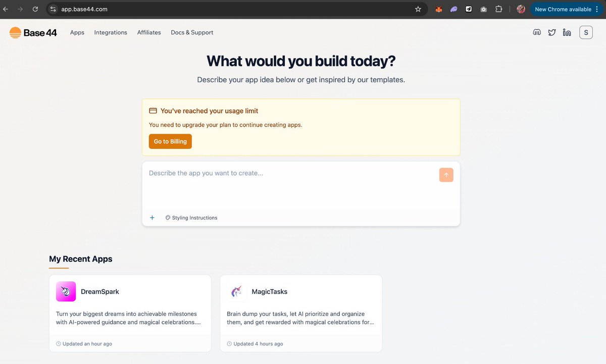Image resolution: width=606 pixels, height=364 pixels.
Task: Click the Styling Instructions button
Action: click(191, 218)
